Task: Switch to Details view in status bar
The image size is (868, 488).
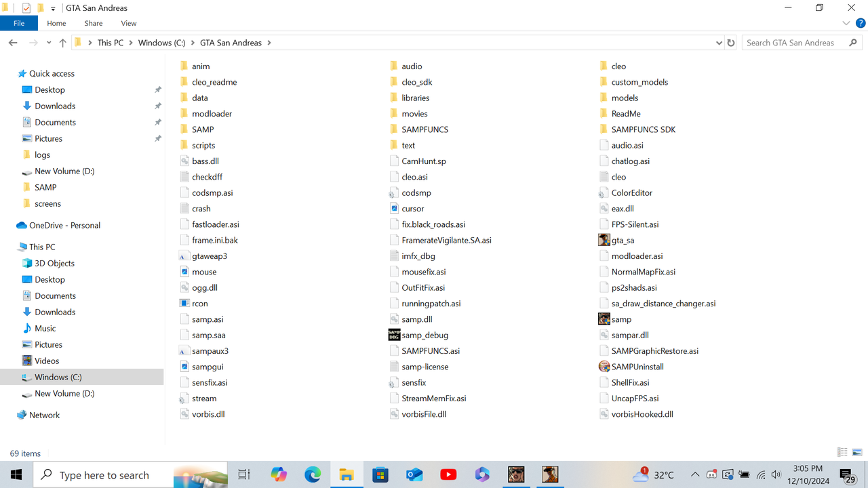Action: coord(842,453)
